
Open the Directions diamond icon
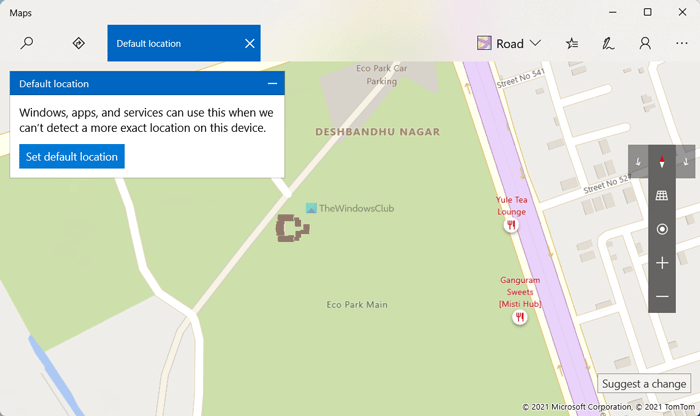point(79,43)
